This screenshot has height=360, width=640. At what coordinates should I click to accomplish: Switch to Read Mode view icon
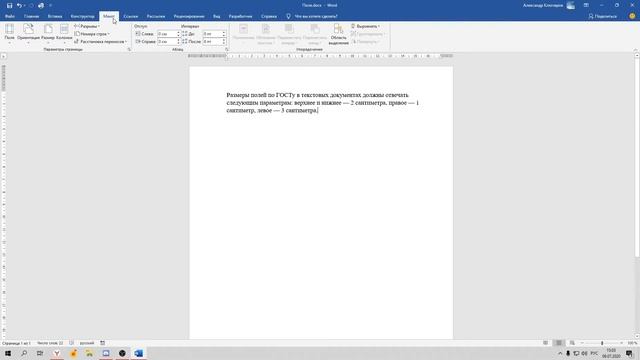pos(545,343)
